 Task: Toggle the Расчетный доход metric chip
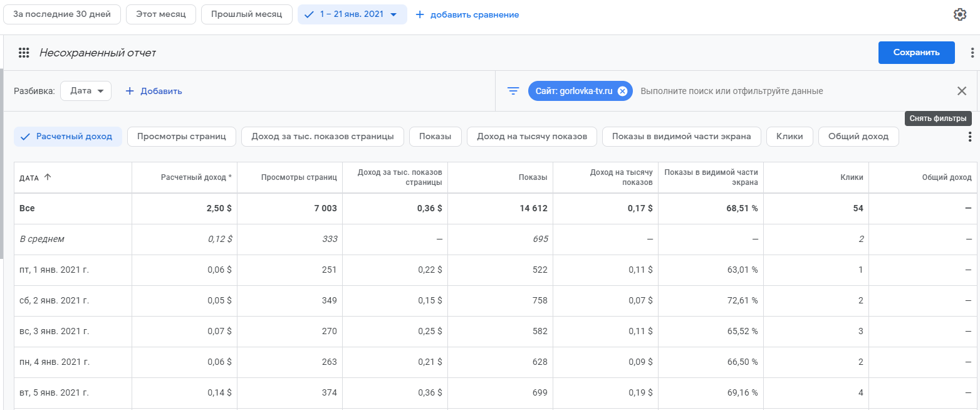click(x=68, y=137)
